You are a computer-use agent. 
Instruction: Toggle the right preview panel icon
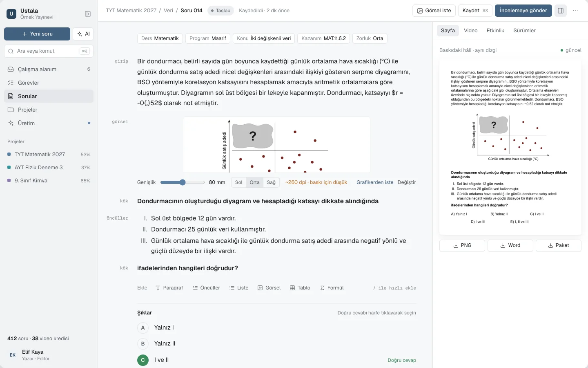point(561,11)
